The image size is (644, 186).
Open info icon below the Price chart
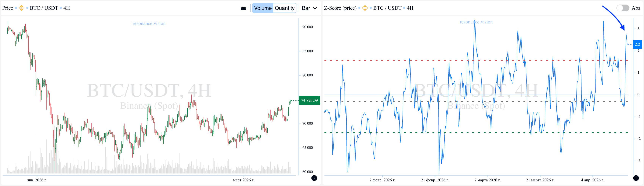314,178
